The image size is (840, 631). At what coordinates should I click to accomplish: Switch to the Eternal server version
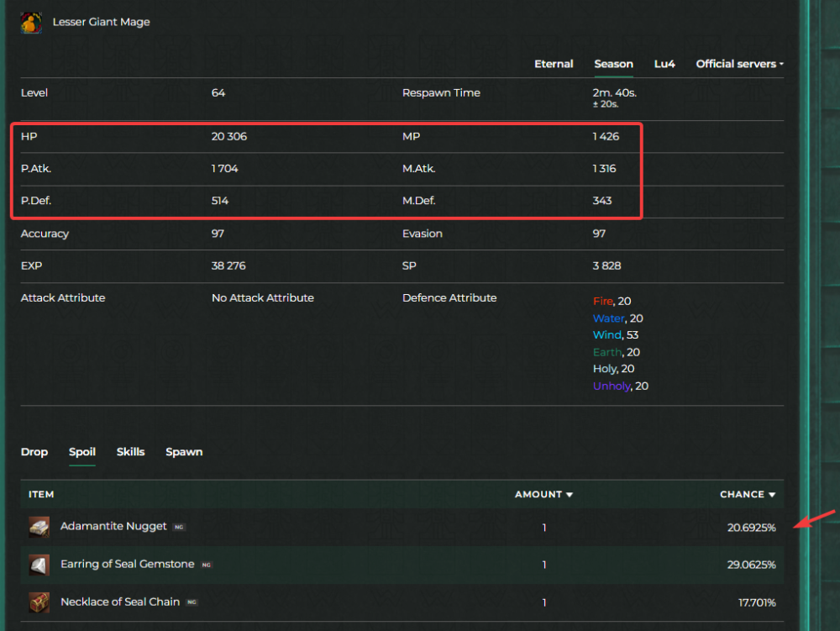coord(554,64)
